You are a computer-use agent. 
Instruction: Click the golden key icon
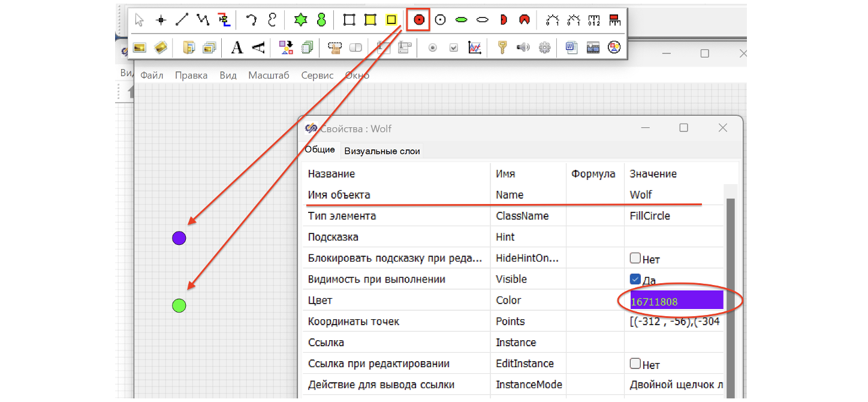click(503, 47)
